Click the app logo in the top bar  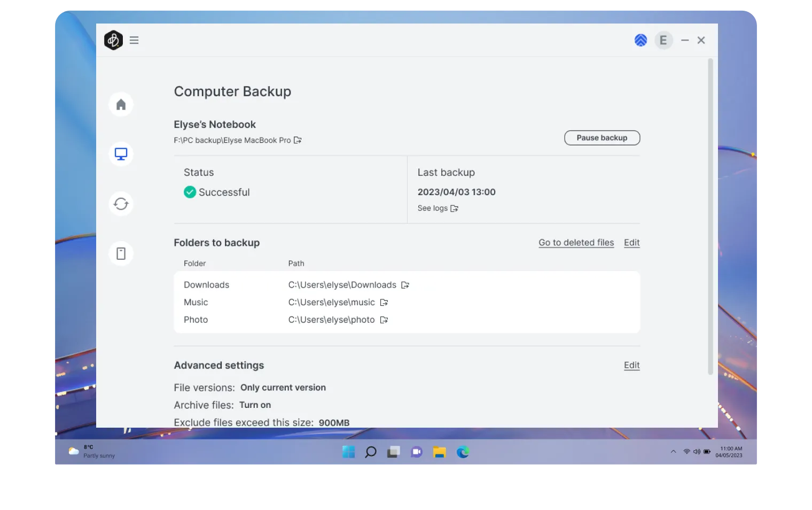[x=113, y=40]
